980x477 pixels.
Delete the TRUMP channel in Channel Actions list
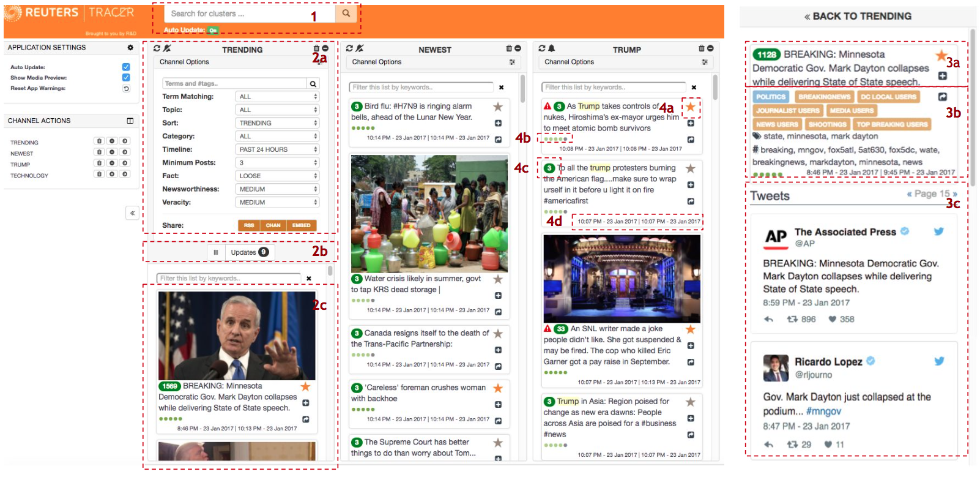(x=99, y=163)
